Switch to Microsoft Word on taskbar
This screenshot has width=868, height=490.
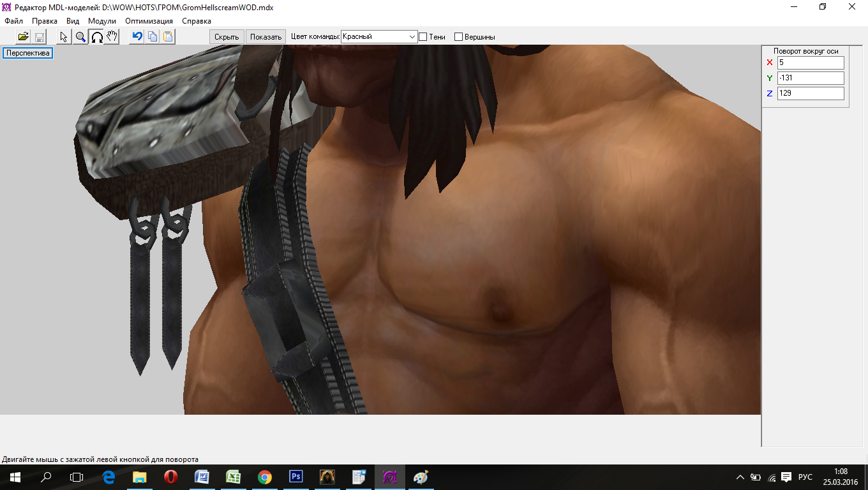coord(202,477)
